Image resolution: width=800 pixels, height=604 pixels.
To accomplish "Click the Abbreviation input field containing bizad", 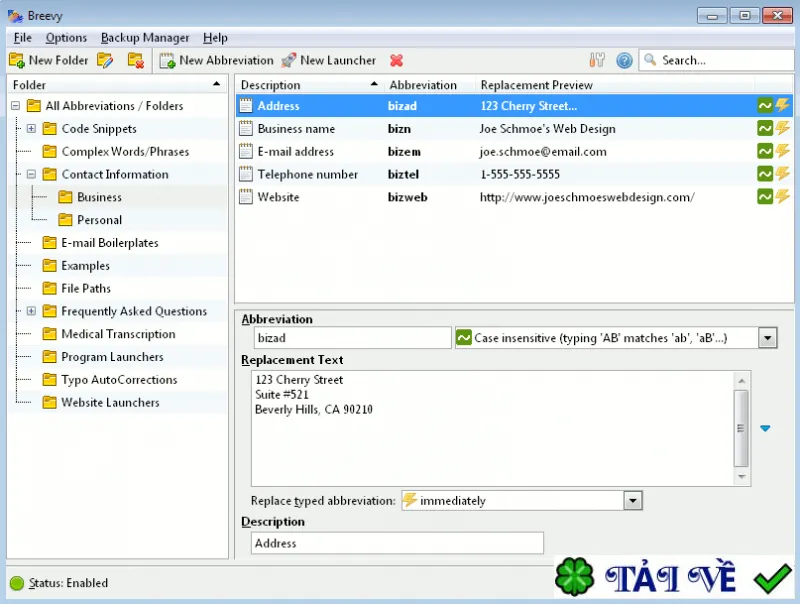I will point(353,338).
